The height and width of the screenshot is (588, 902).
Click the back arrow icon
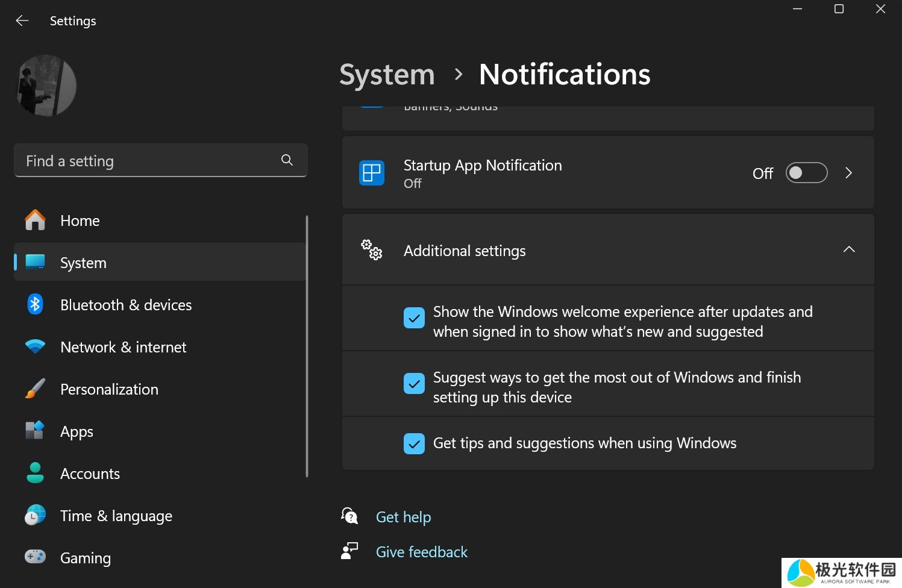point(22,21)
